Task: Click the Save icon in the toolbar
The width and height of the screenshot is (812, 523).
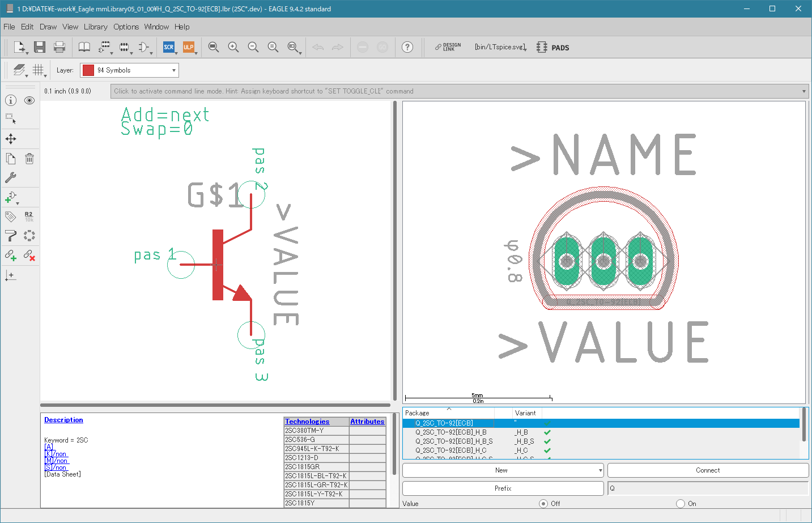Action: (x=39, y=47)
